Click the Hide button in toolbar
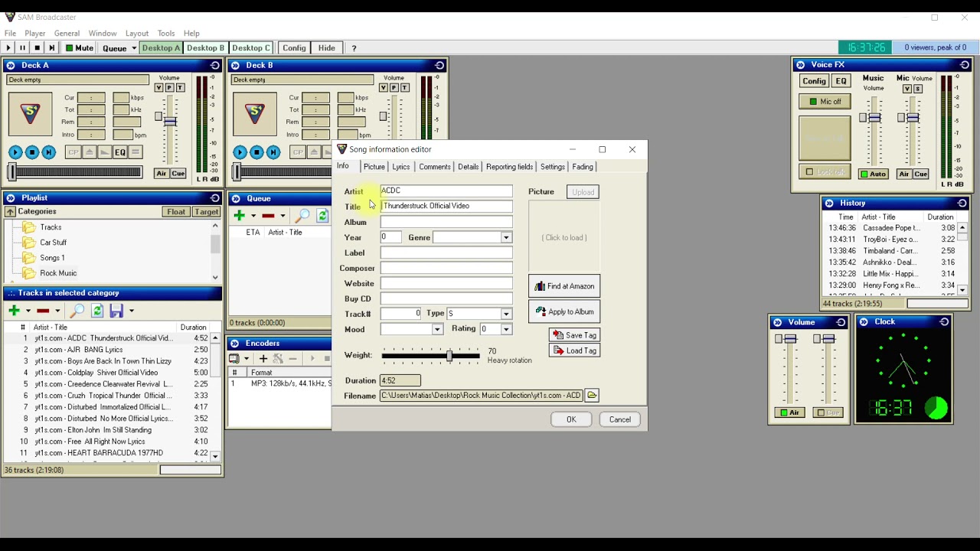The height and width of the screenshot is (551, 980). (x=327, y=48)
